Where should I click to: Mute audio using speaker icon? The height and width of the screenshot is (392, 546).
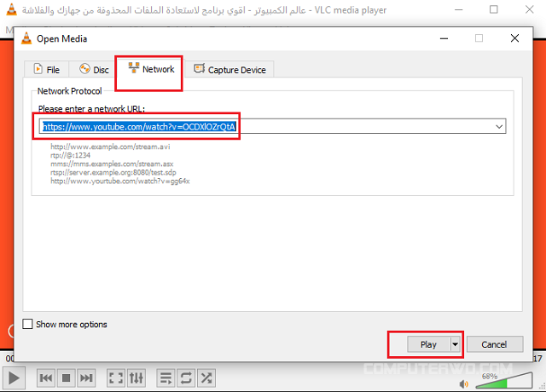click(464, 384)
